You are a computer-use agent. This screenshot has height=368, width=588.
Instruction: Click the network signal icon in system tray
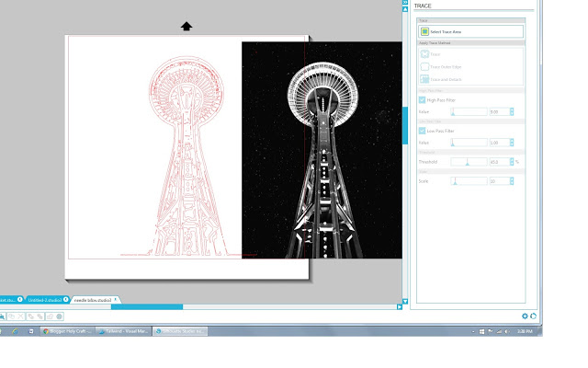click(x=499, y=331)
